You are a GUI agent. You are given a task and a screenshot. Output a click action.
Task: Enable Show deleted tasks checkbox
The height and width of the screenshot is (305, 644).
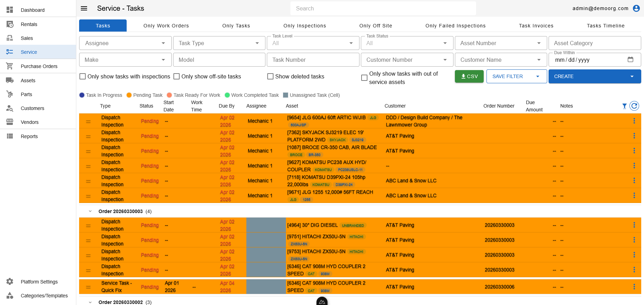click(x=270, y=76)
